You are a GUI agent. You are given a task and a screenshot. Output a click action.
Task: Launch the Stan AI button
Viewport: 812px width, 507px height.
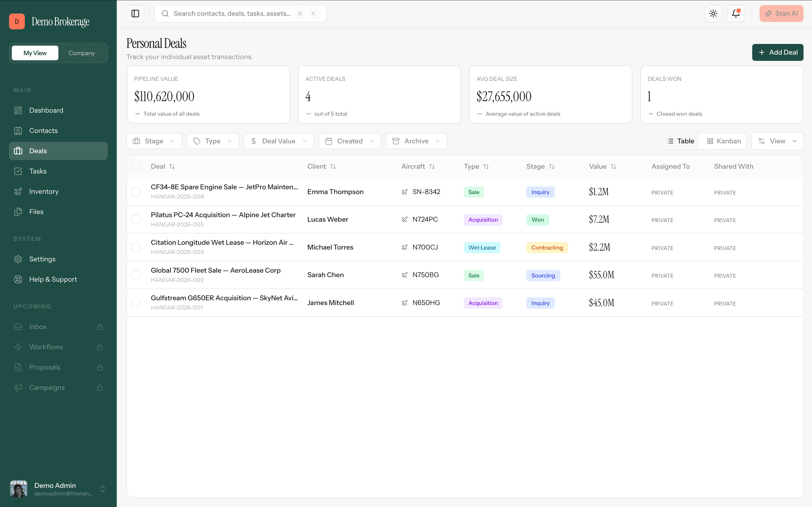(x=781, y=14)
